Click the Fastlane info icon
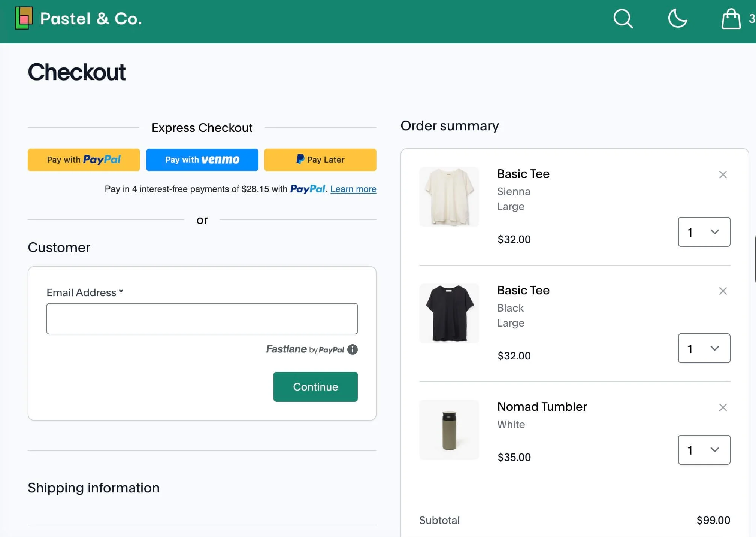The height and width of the screenshot is (537, 756). click(352, 349)
